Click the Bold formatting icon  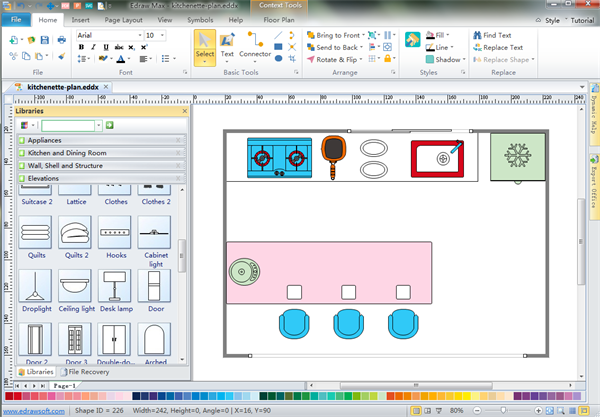coord(82,47)
